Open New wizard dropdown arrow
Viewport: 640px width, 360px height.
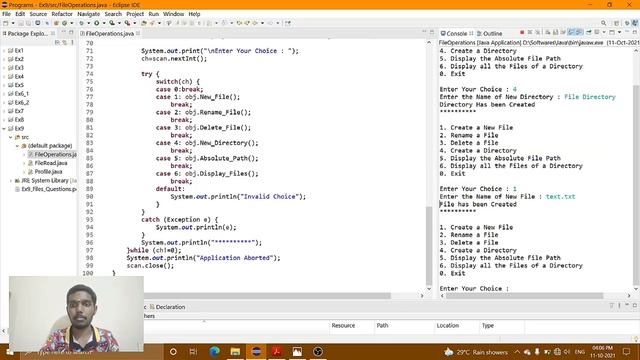click(x=13, y=23)
